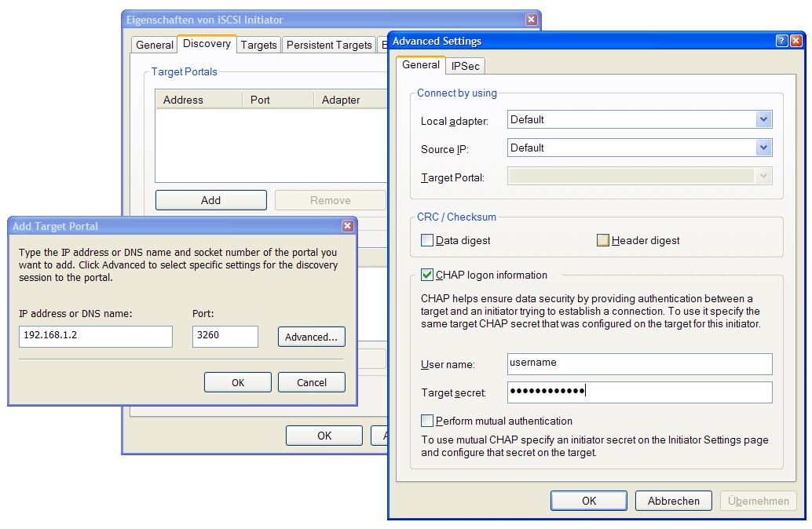Enable the Data digest checkbox
812x529 pixels.
pyautogui.click(x=426, y=240)
